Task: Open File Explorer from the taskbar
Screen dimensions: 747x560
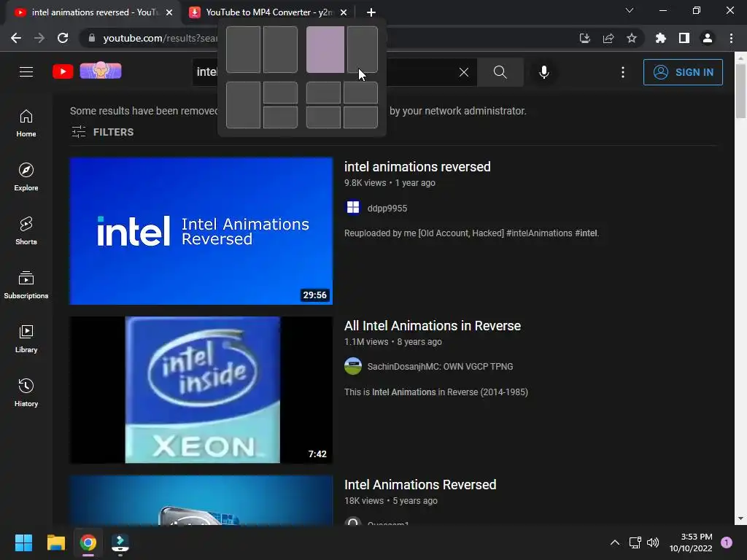Action: pyautogui.click(x=55, y=542)
